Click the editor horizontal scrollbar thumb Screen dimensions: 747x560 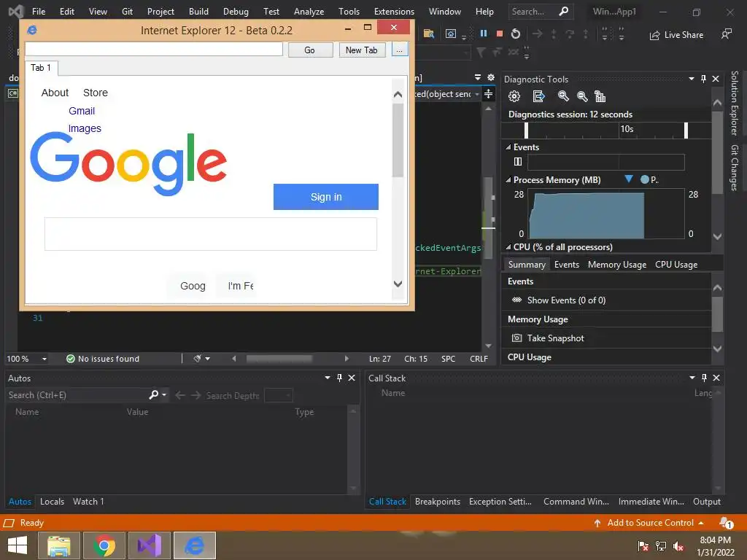(x=279, y=359)
